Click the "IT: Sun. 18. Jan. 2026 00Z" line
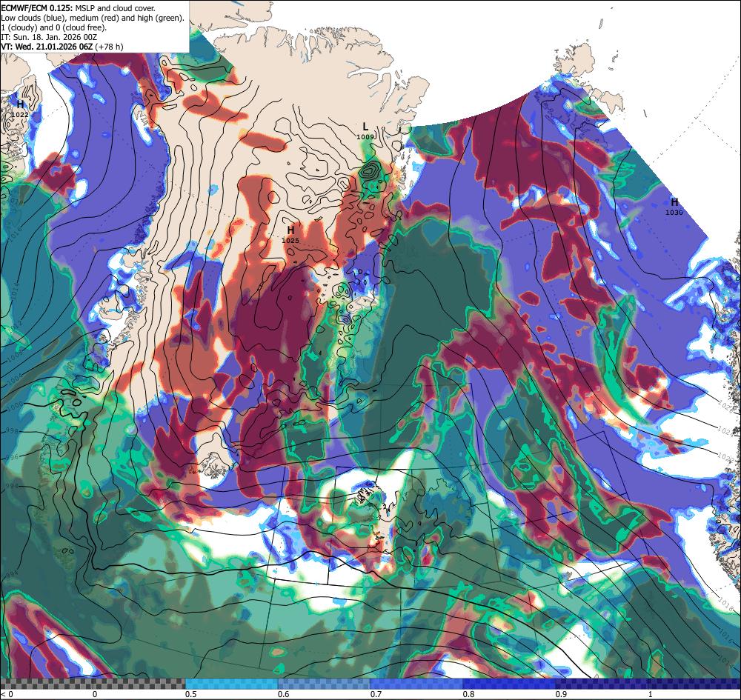This screenshot has width=741, height=700. click(49, 37)
